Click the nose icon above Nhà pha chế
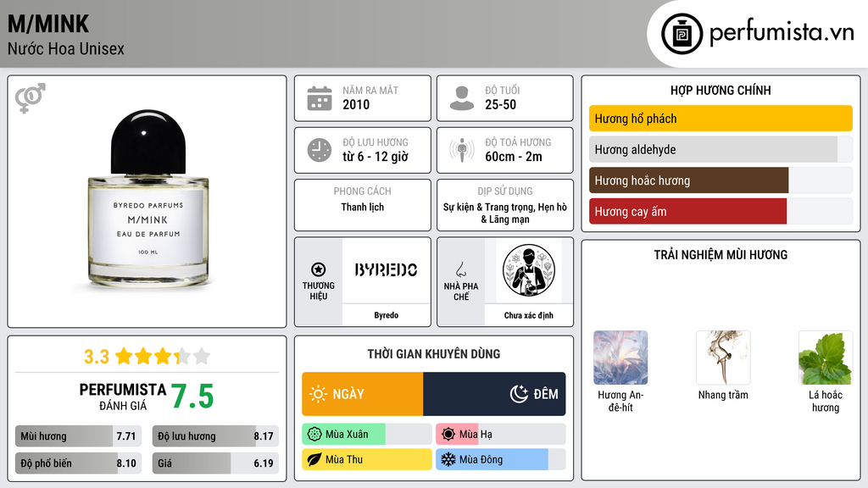This screenshot has width=868, height=488. pos(460,269)
